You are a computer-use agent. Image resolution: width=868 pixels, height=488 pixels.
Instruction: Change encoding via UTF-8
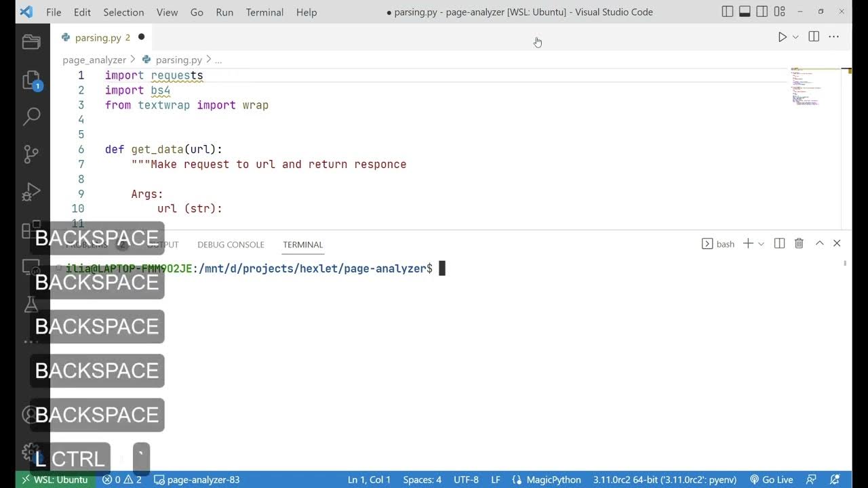click(x=466, y=479)
